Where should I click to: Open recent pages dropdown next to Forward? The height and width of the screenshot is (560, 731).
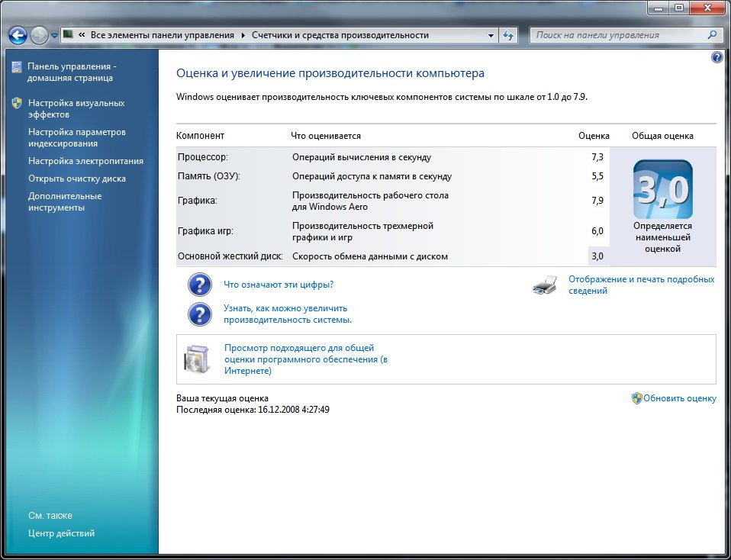[54, 35]
